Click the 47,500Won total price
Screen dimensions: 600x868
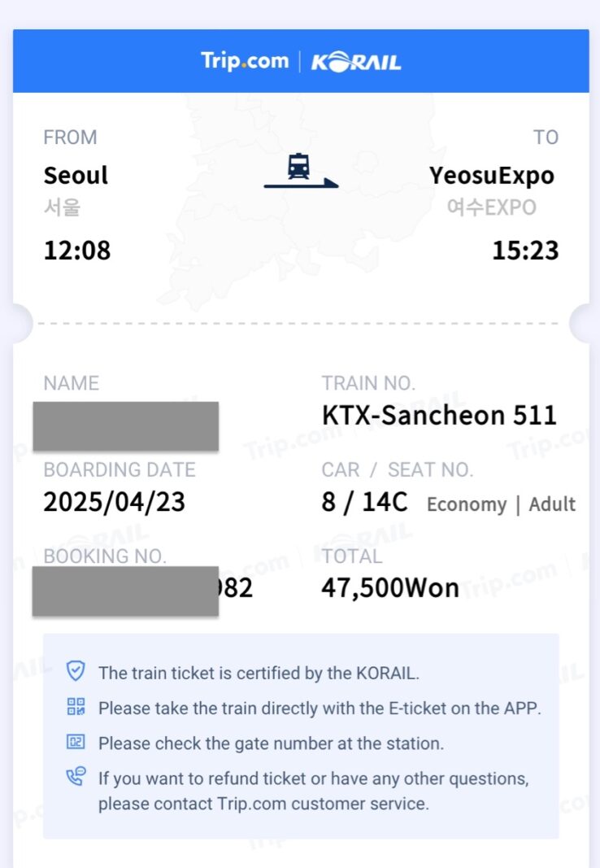390,588
